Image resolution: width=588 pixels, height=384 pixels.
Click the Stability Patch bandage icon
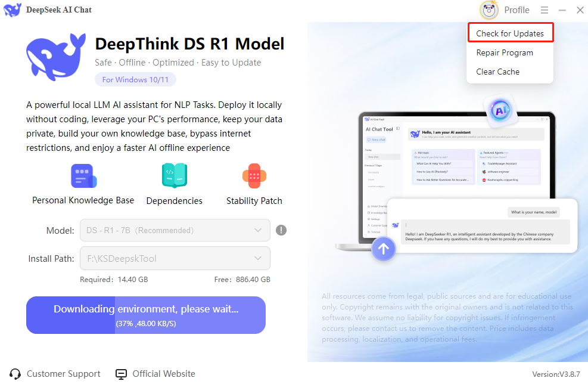[x=254, y=176]
